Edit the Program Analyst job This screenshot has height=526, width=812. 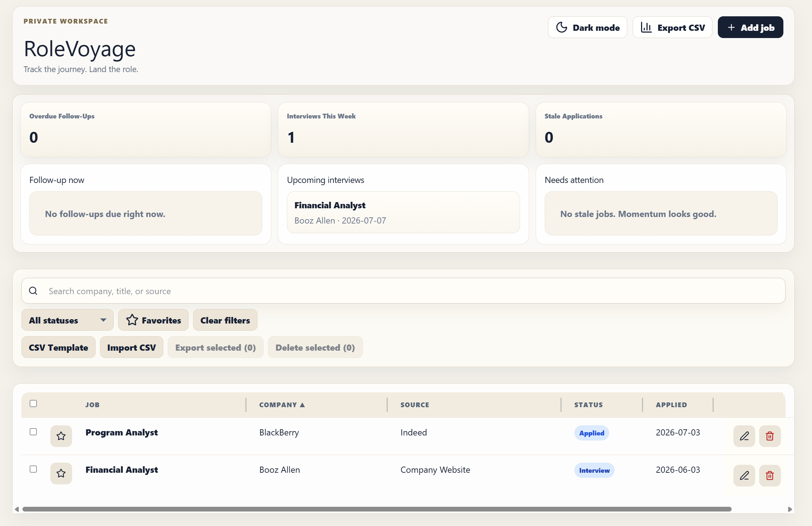click(744, 436)
